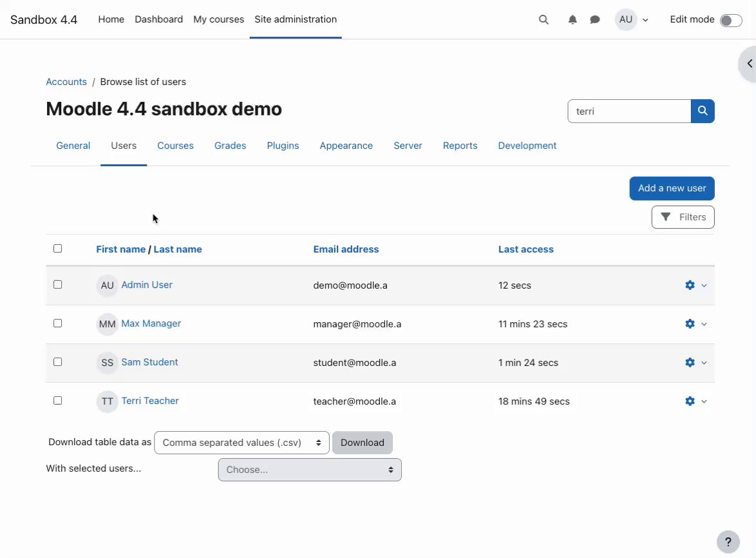This screenshot has width=756, height=558.
Task: Click the search field containing terri
Action: point(629,111)
